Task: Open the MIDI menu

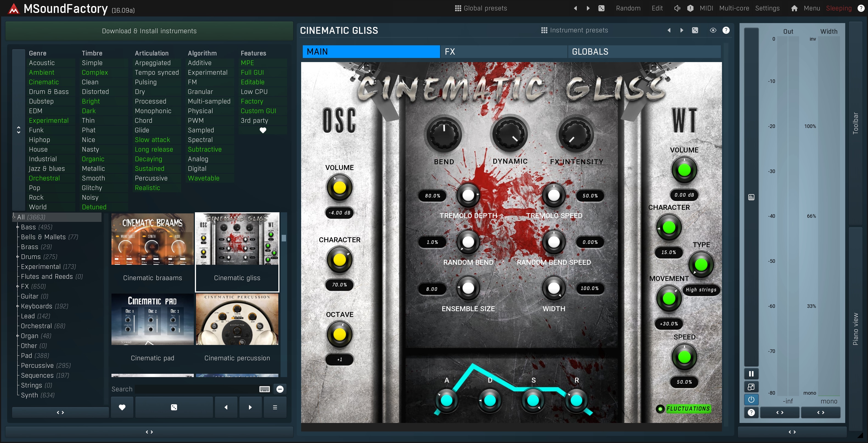Action: [706, 8]
